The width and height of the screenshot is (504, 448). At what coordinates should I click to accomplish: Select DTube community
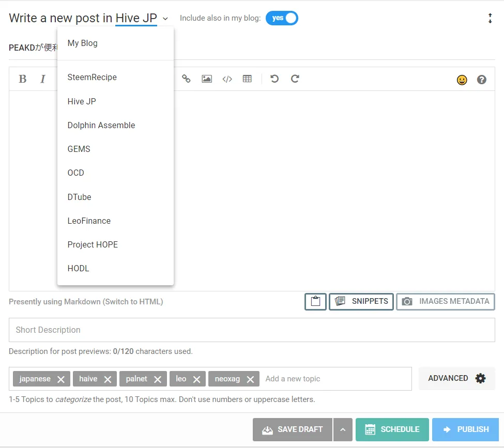click(x=115, y=197)
